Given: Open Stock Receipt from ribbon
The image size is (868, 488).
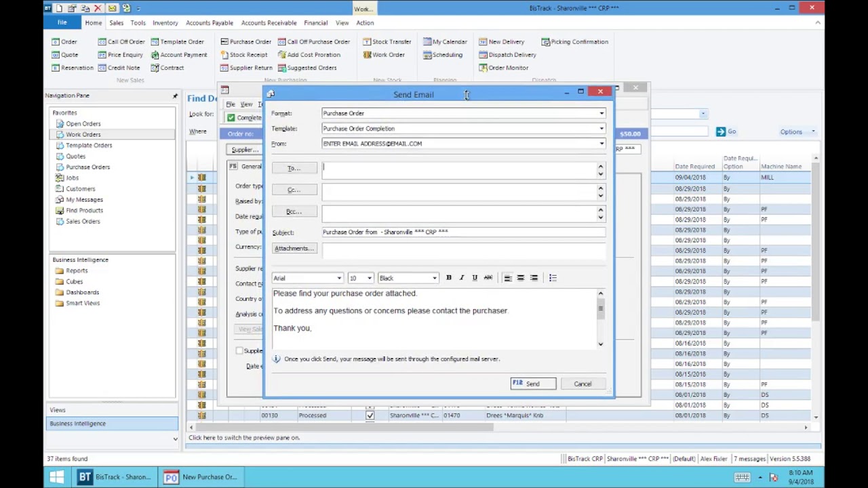Looking at the screenshot, I should click(x=243, y=55).
